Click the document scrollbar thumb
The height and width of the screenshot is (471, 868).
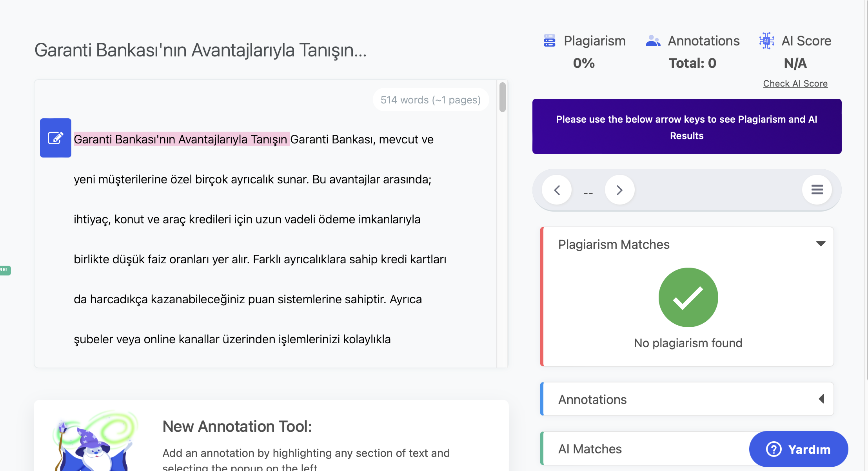click(503, 97)
